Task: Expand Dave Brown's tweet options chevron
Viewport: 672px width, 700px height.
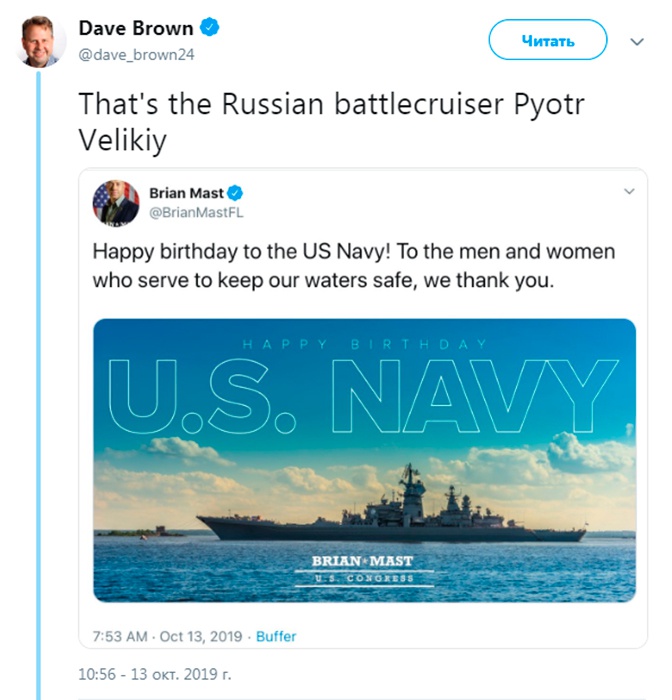Action: pyautogui.click(x=637, y=42)
